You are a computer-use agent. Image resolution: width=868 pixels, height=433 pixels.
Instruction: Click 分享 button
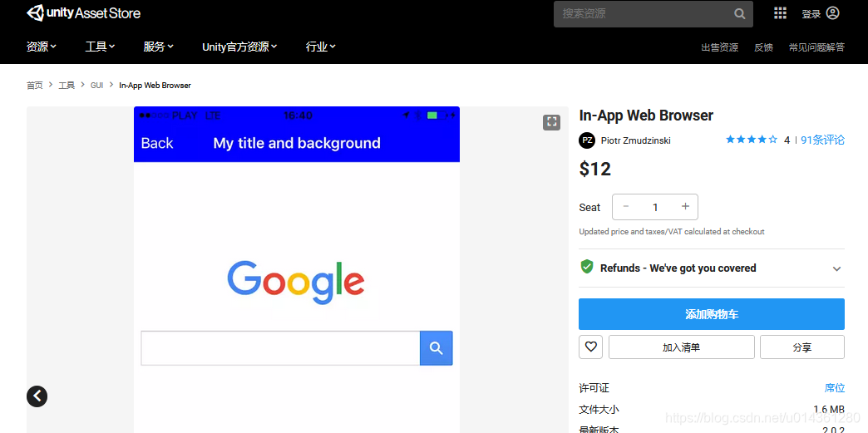pos(802,347)
